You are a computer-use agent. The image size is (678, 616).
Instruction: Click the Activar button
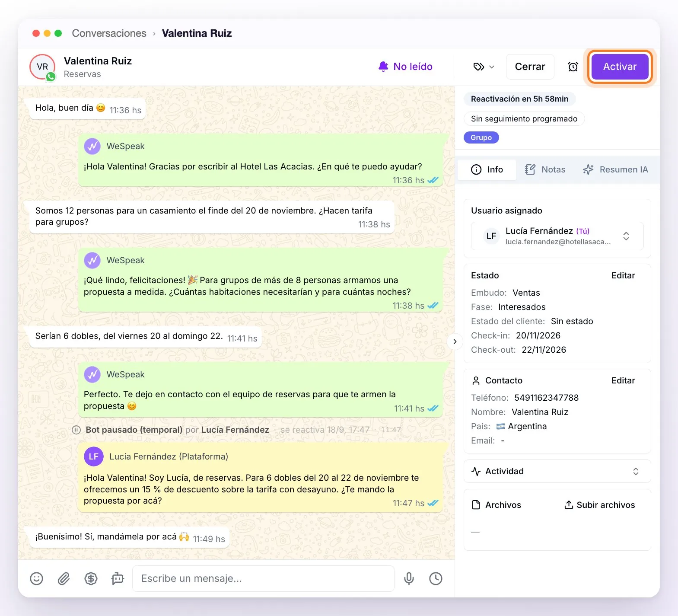pyautogui.click(x=620, y=67)
